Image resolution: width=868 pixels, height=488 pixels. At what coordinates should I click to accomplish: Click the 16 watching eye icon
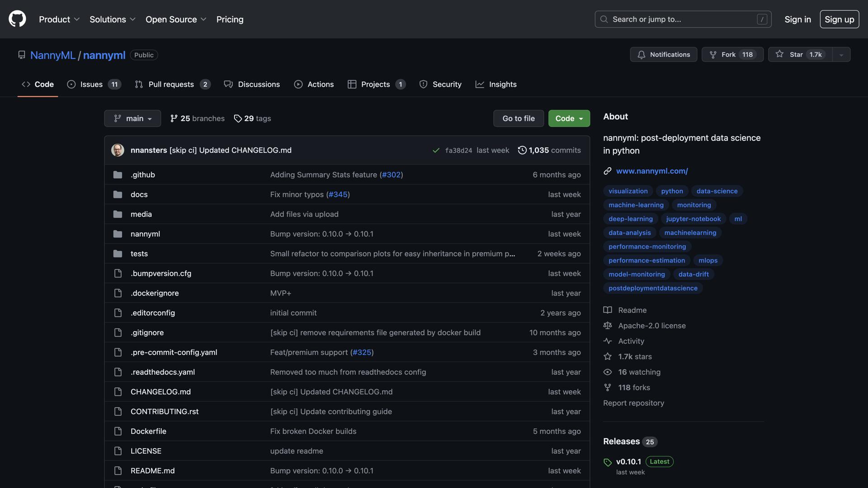point(608,372)
